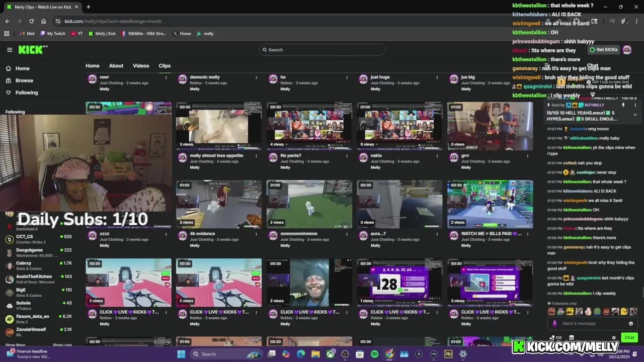Expand the pinned message chevron in chat
The width and height of the screenshot is (644, 362).
pyautogui.click(x=635, y=115)
